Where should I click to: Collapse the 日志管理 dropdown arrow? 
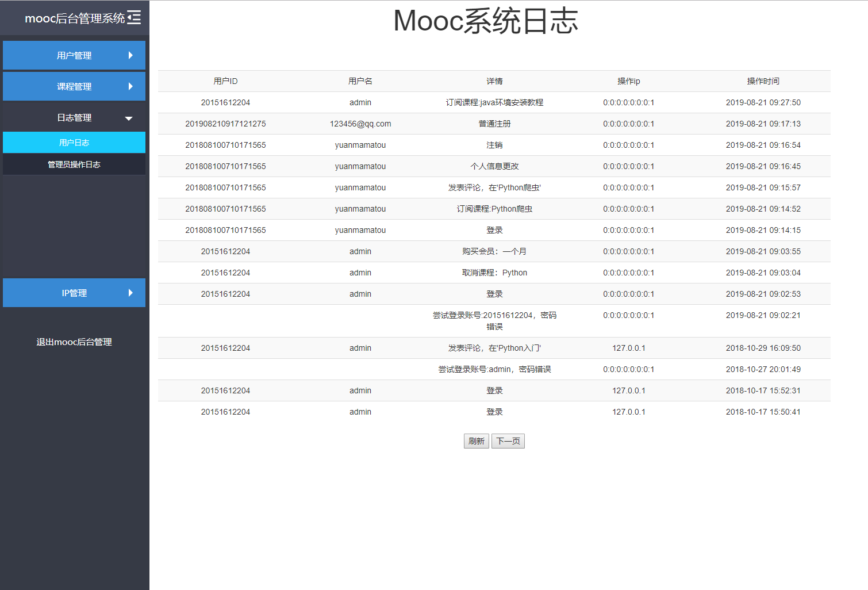(129, 118)
